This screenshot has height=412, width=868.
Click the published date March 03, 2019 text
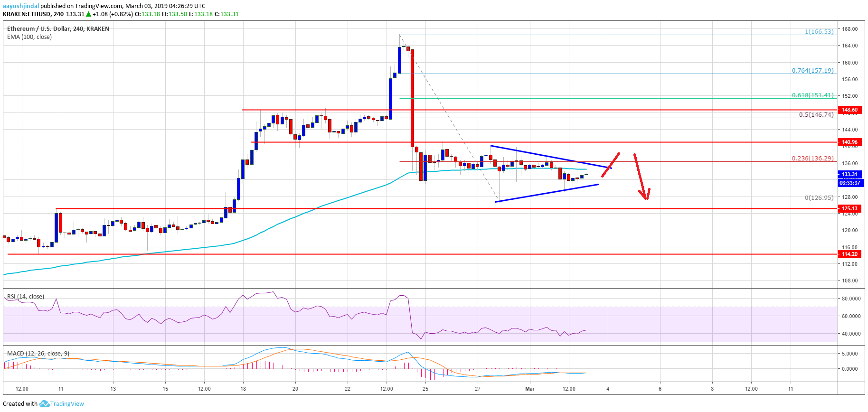coord(150,6)
